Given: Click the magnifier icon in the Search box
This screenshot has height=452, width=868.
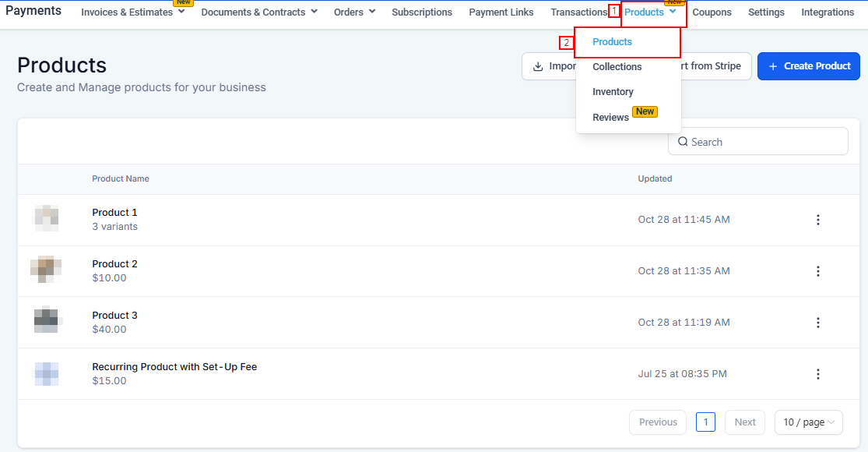Looking at the screenshot, I should (x=683, y=142).
